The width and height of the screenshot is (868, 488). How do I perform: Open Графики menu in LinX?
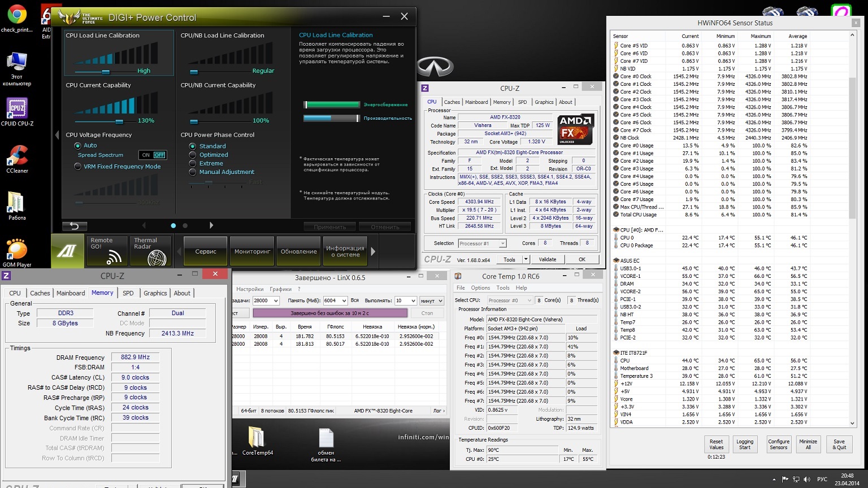[x=281, y=289]
